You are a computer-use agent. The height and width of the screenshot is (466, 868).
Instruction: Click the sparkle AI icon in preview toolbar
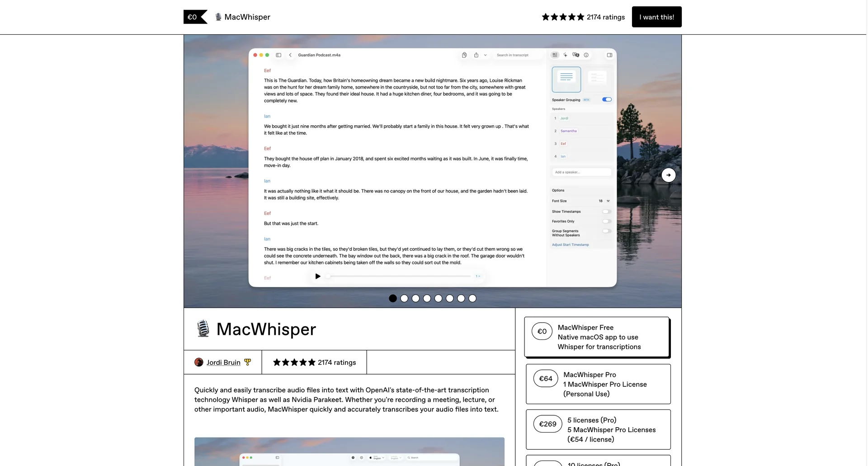565,55
